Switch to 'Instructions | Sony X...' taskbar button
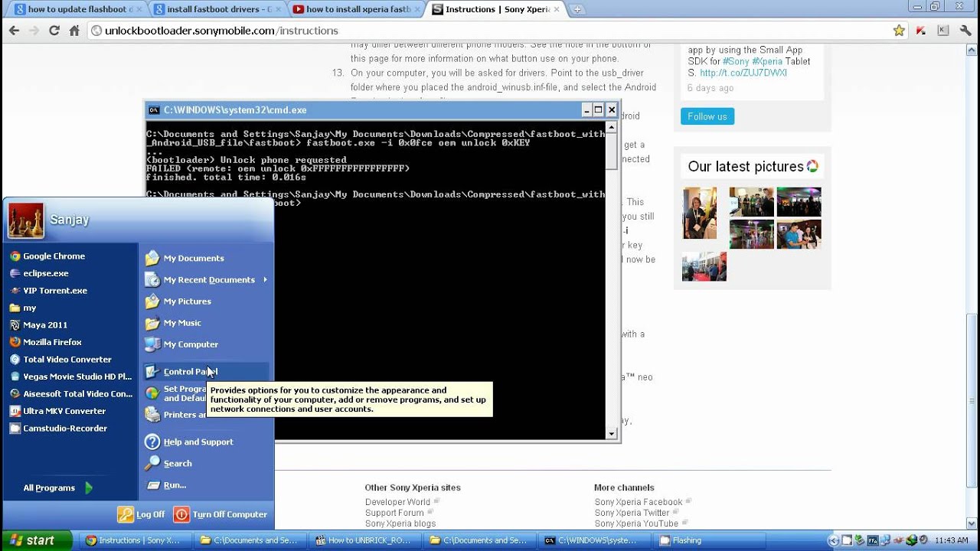The width and height of the screenshot is (980, 551). 135,540
